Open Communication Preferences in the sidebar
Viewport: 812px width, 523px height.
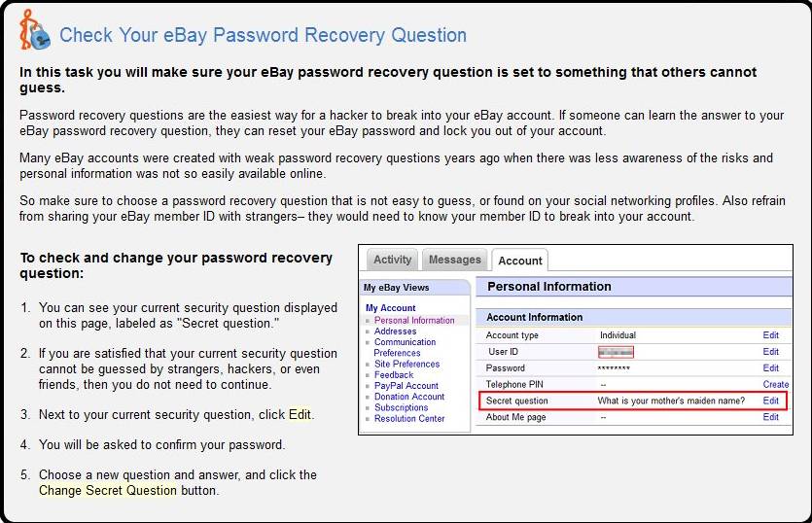[x=405, y=347]
